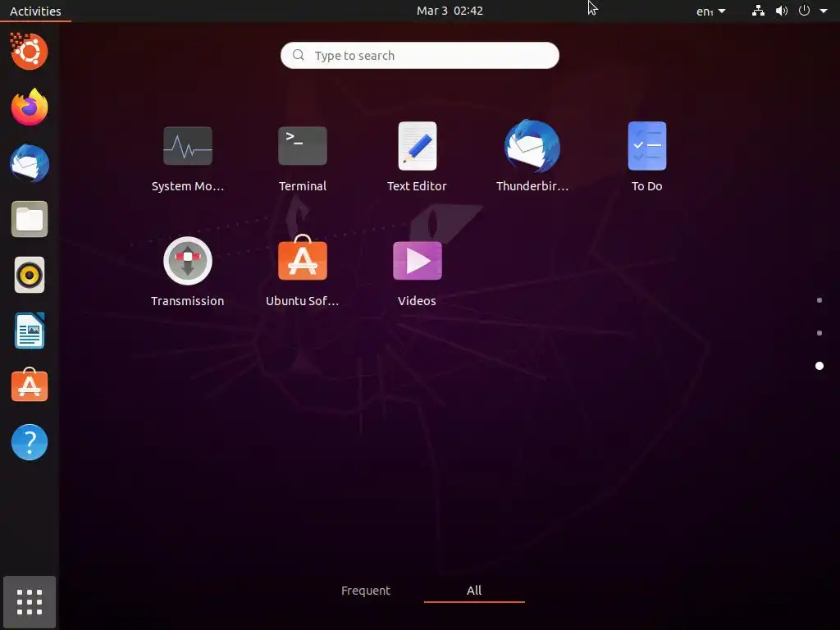This screenshot has height=630, width=840.
Task: Open the Files manager in the dock
Action: pos(30,219)
